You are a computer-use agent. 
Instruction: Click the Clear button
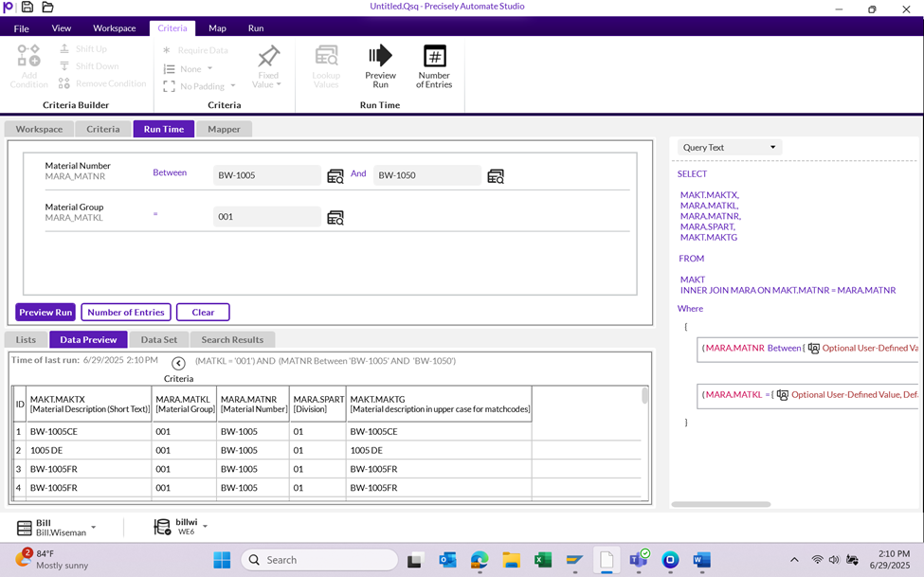pyautogui.click(x=203, y=313)
